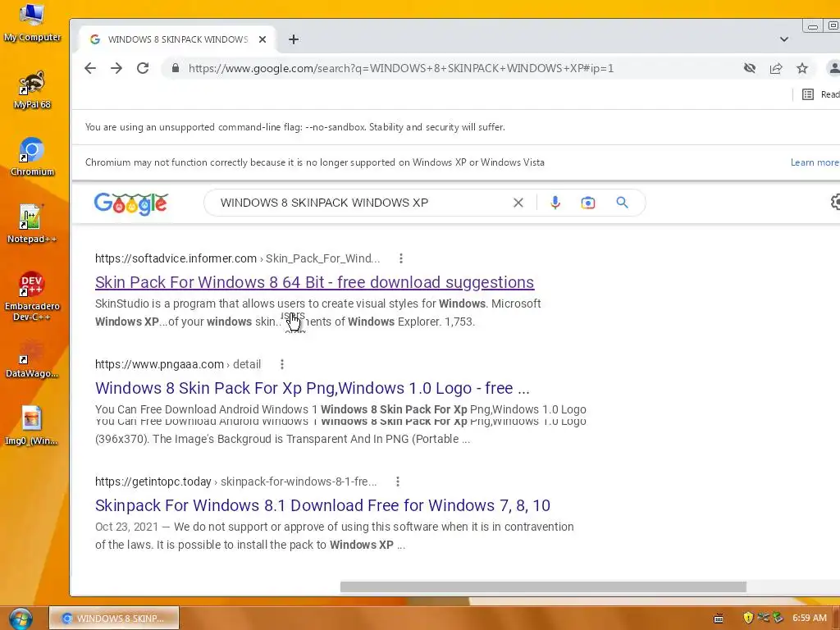Go forward to next page
Screen dimensions: 840x630
[x=116, y=68]
